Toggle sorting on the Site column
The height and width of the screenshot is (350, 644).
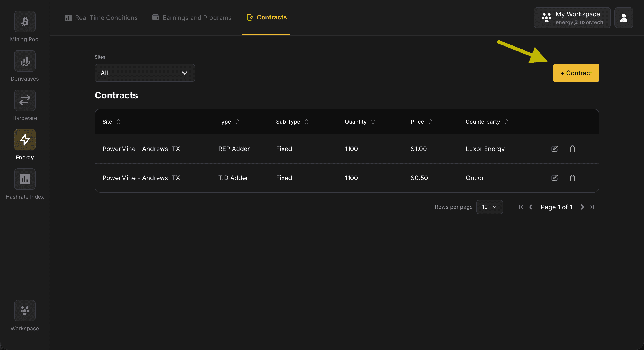coord(118,122)
